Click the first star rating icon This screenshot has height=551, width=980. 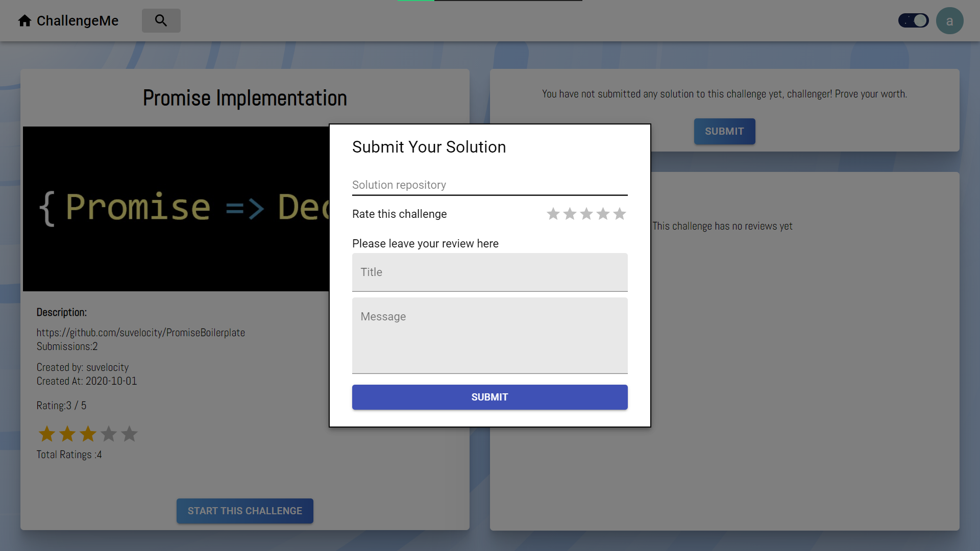click(x=554, y=213)
